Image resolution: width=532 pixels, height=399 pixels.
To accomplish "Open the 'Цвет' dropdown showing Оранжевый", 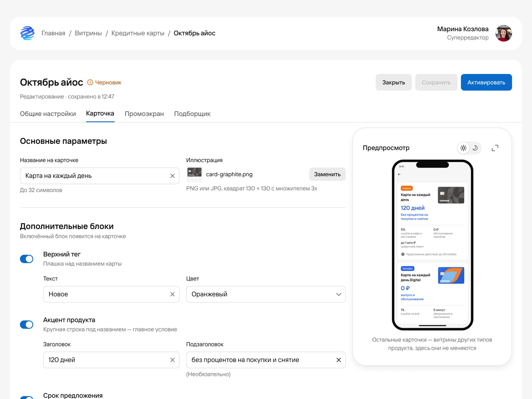I will tap(266, 294).
